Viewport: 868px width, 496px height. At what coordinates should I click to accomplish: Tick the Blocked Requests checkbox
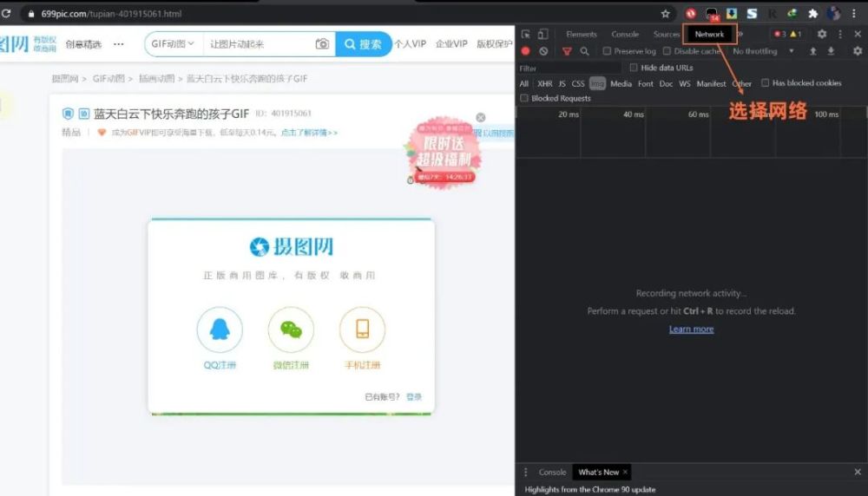click(x=524, y=99)
